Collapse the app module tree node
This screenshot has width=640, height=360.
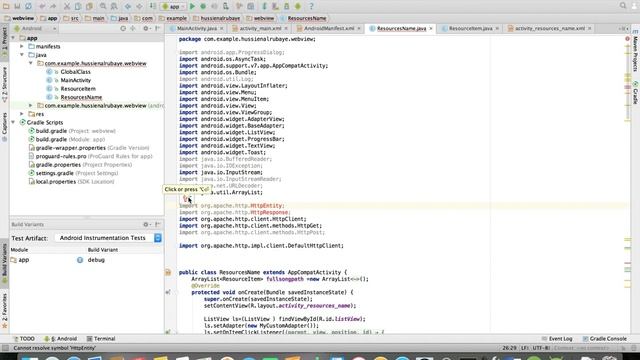(13, 38)
